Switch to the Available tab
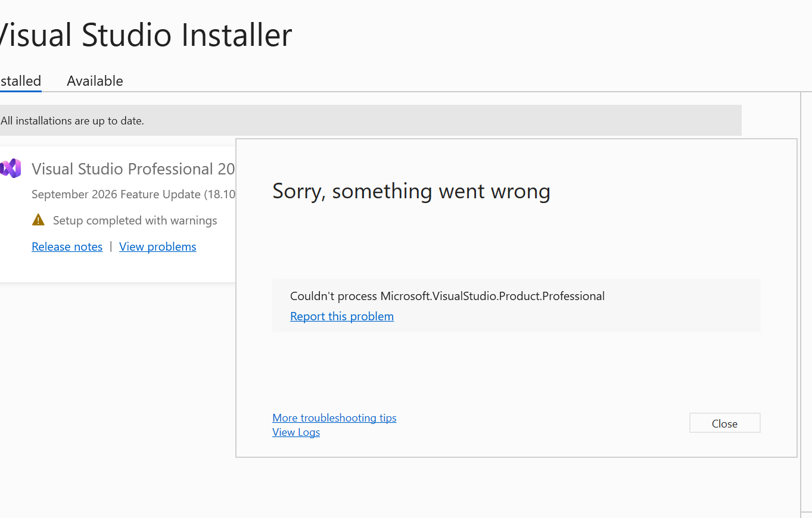 click(x=95, y=81)
